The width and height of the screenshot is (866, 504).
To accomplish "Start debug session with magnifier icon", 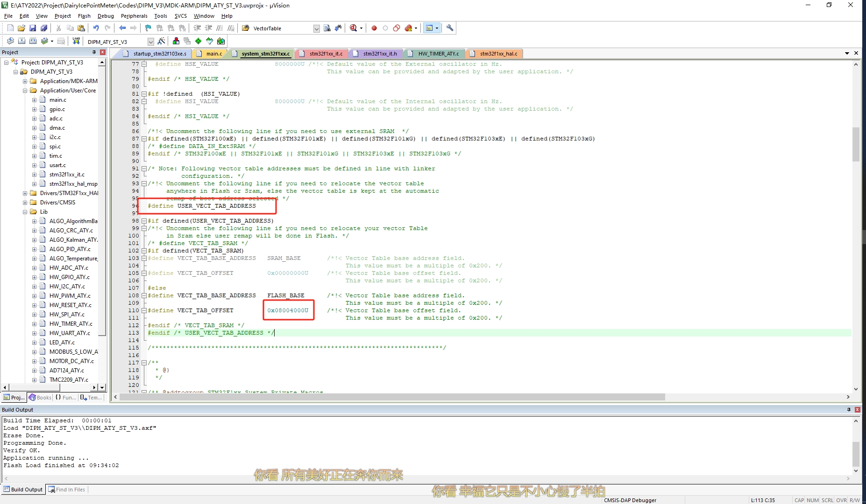I will pyautogui.click(x=354, y=28).
